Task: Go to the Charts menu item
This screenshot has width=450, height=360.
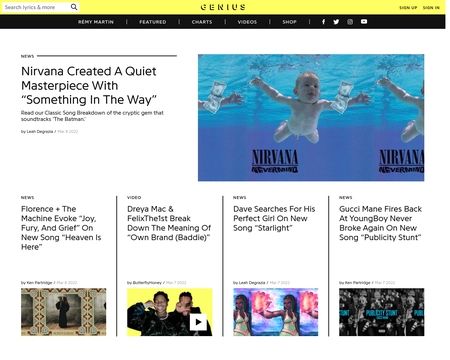Action: (x=202, y=22)
